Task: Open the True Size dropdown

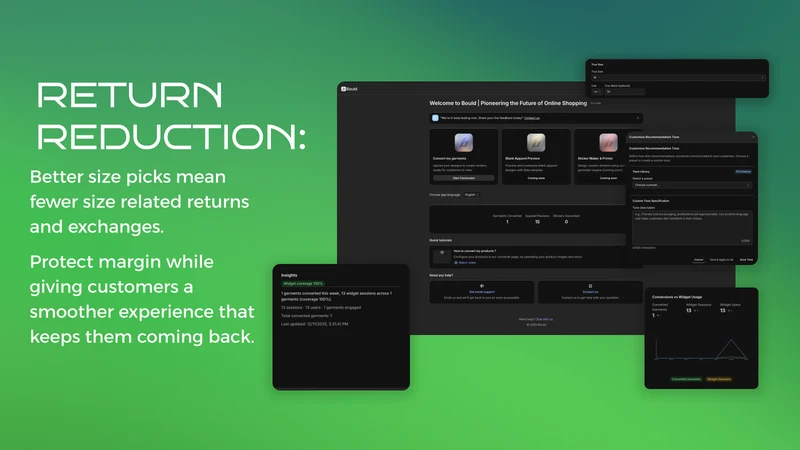Action: coord(678,78)
